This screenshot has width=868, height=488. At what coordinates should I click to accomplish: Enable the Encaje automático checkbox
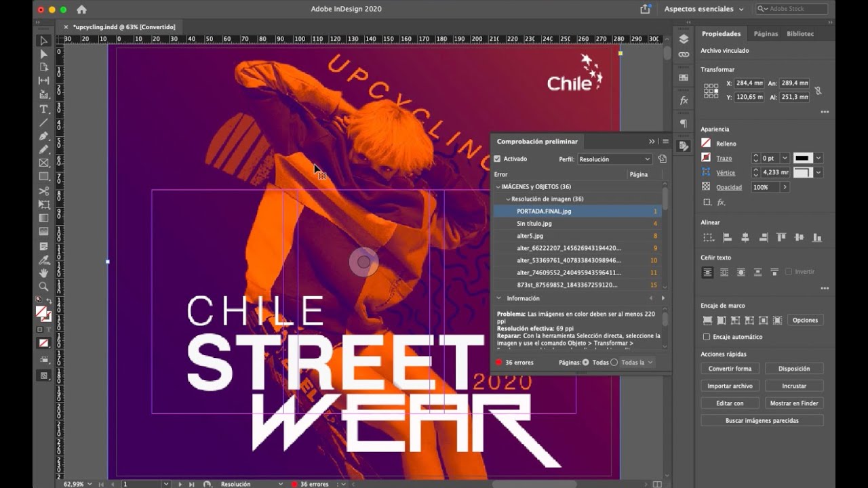coord(707,337)
